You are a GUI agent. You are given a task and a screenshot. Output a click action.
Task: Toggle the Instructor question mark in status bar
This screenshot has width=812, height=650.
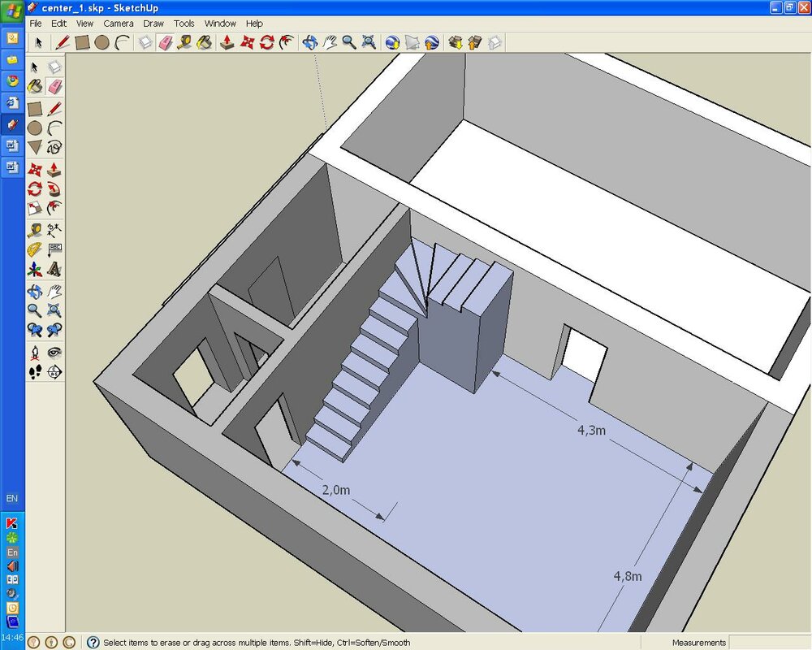(93, 643)
